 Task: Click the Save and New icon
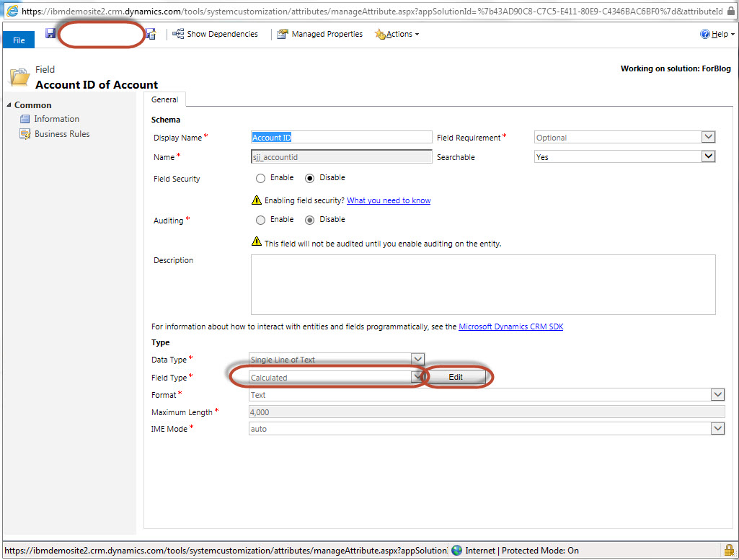[150, 34]
